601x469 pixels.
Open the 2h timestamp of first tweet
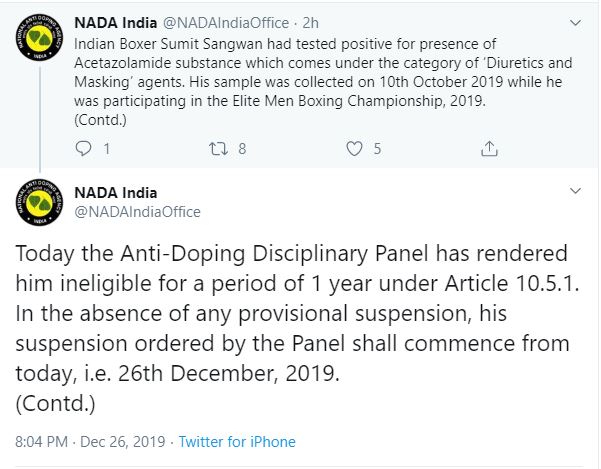point(310,23)
